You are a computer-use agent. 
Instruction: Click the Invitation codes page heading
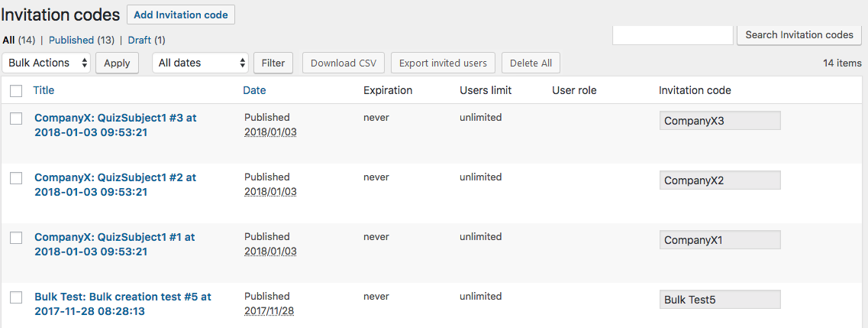tap(60, 15)
